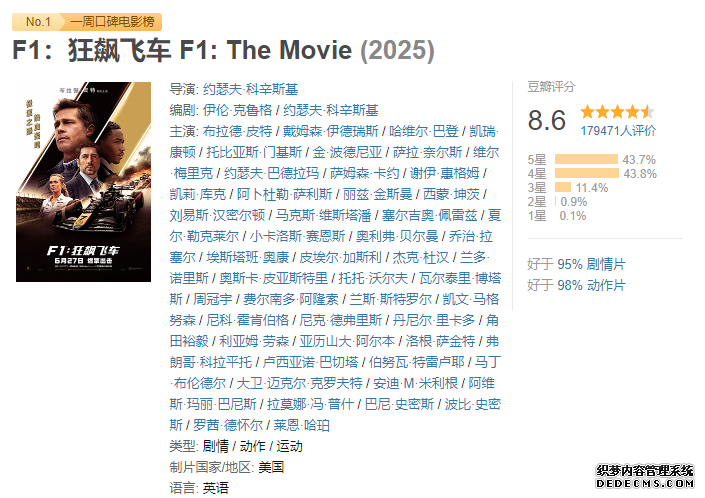
Task: Click the five-star rating stars icon
Action: point(616,111)
